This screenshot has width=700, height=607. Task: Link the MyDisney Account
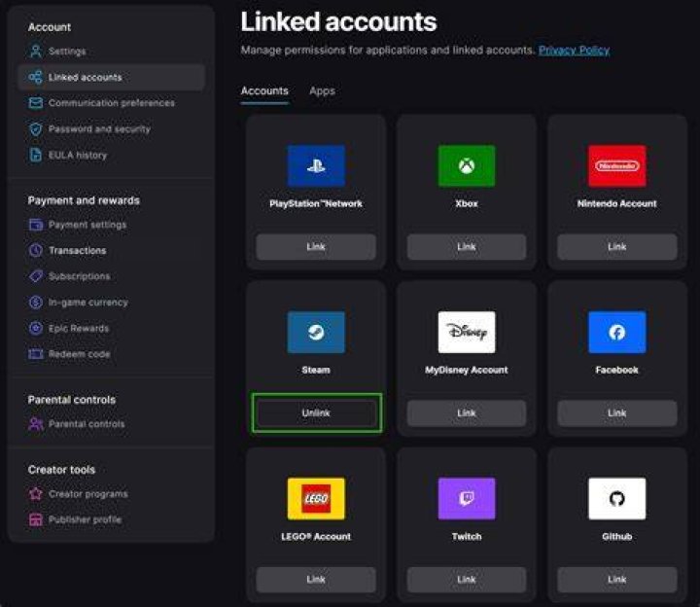467,413
